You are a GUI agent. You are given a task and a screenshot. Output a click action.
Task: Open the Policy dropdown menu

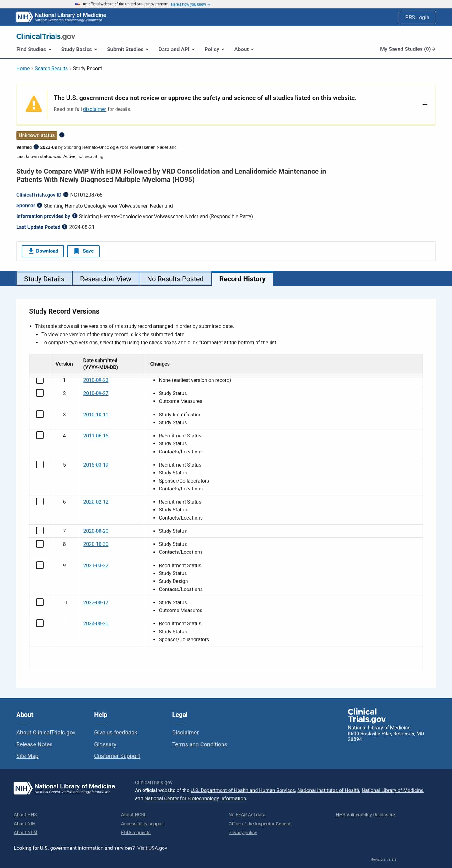pos(214,49)
